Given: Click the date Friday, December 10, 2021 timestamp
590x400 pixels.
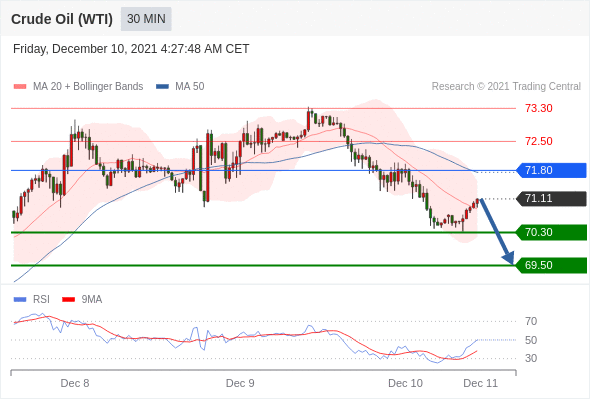Looking at the screenshot, I should click(x=131, y=49).
